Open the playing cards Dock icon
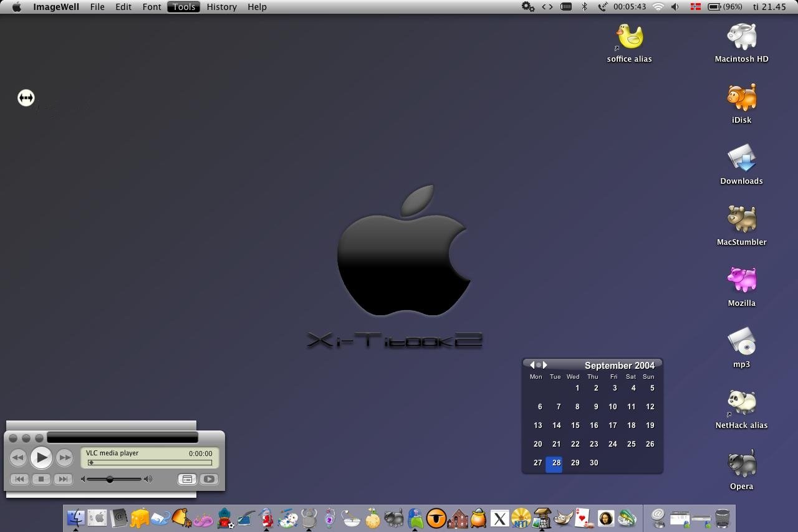The image size is (798, 532). (x=584, y=518)
